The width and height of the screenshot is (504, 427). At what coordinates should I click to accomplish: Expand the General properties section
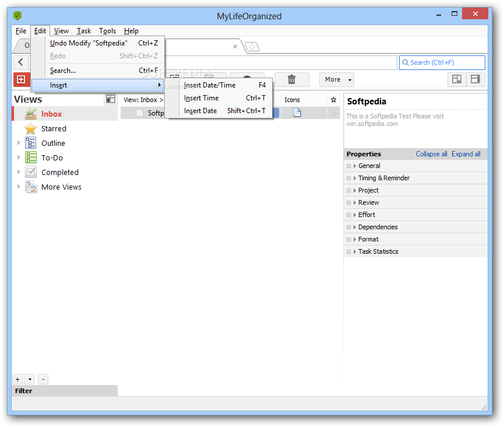pos(354,166)
